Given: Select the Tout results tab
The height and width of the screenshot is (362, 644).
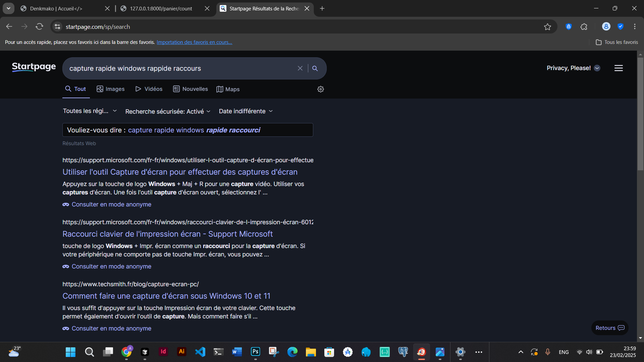Looking at the screenshot, I should 76,89.
